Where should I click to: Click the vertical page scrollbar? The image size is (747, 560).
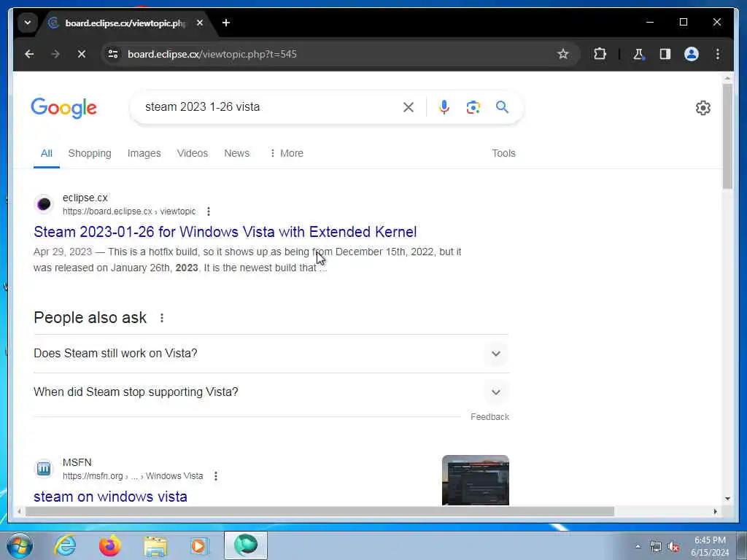(727, 136)
